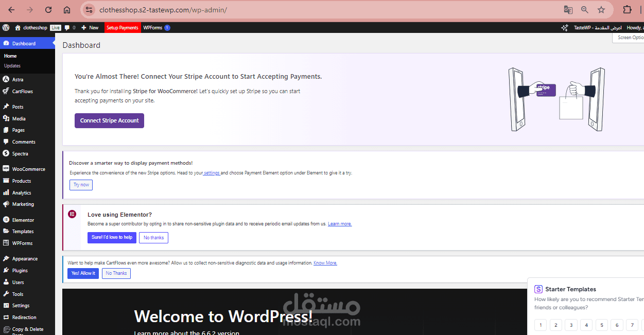The height and width of the screenshot is (335, 644).
Task: Open site info icon in address bar
Action: (x=89, y=10)
